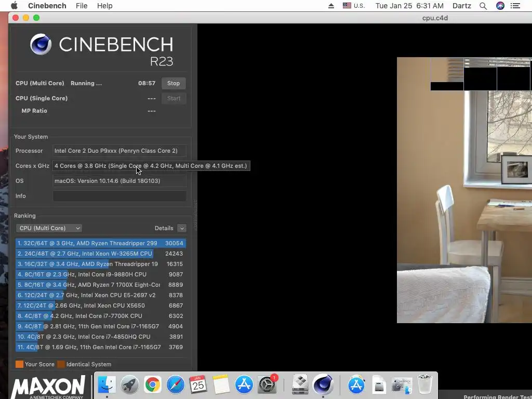This screenshot has width=532, height=399.
Task: Click the cpu.c4d window title
Action: pos(435,18)
